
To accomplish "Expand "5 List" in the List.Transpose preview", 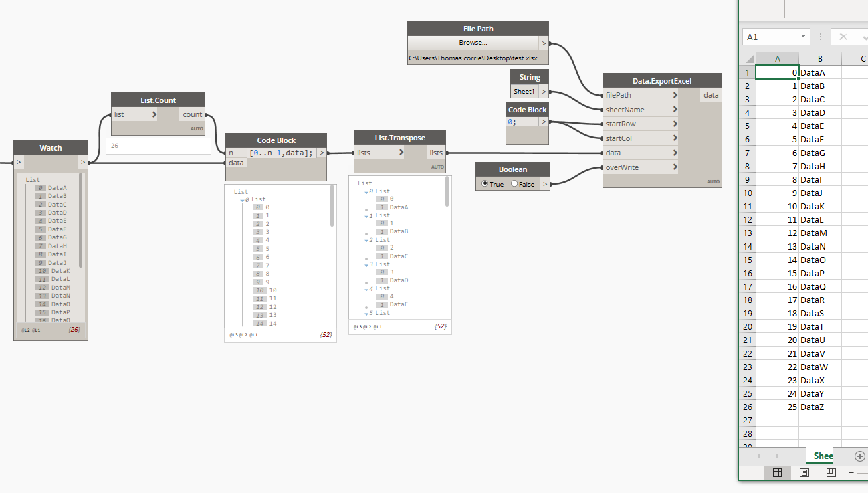I will tap(366, 313).
